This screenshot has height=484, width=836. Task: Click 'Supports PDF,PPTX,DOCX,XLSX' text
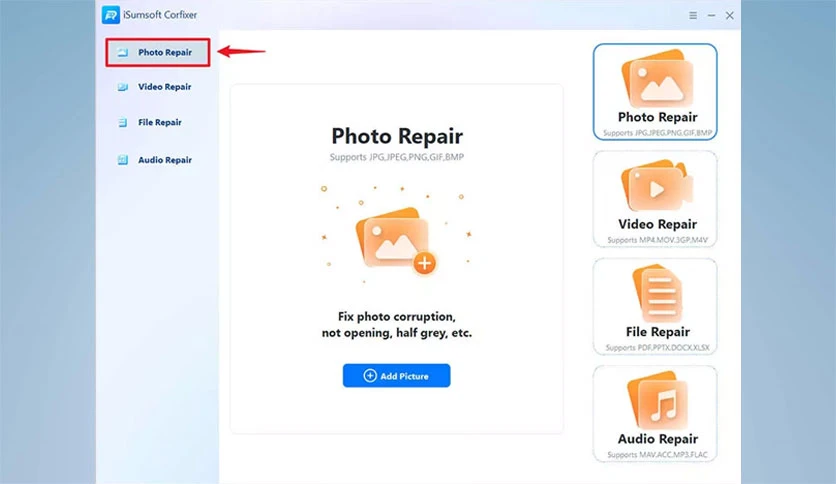[x=657, y=348]
